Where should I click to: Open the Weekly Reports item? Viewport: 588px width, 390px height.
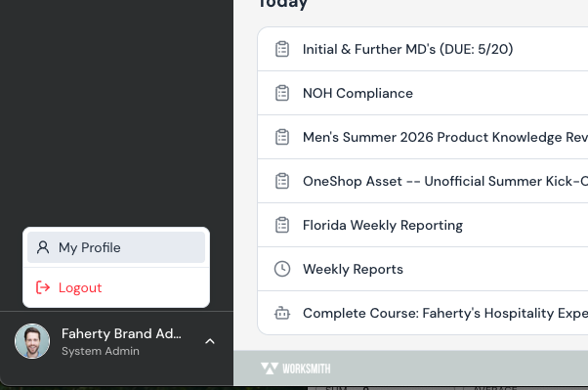pos(423,269)
